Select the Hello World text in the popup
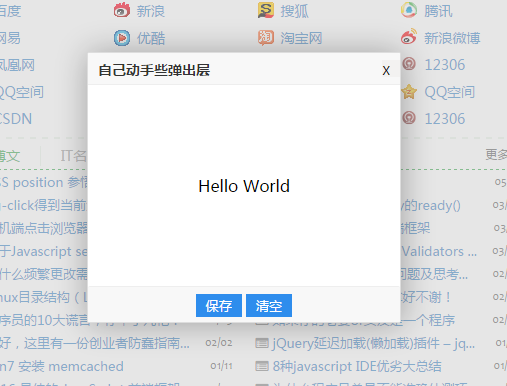Image resolution: width=507 pixels, height=386 pixels. [x=244, y=186]
